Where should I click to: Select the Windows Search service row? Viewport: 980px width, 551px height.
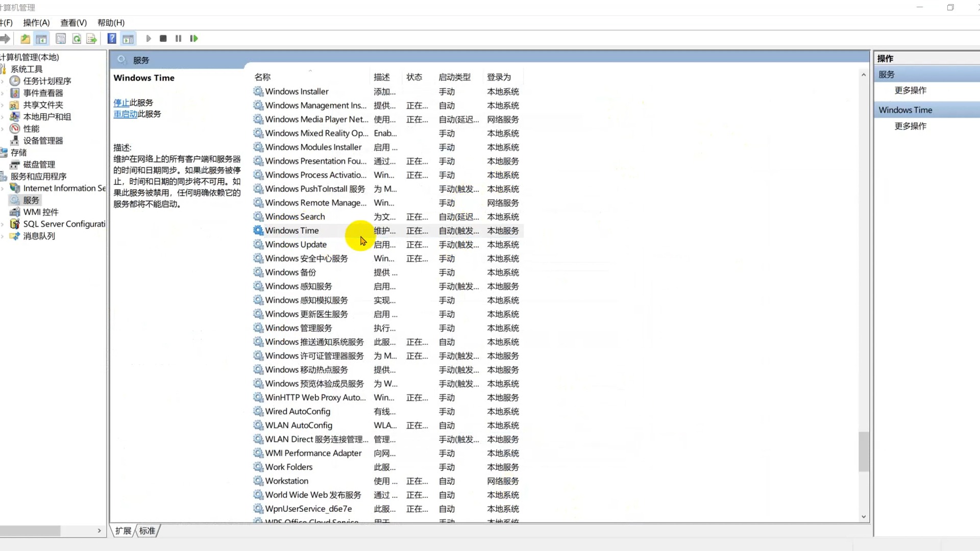coord(388,217)
